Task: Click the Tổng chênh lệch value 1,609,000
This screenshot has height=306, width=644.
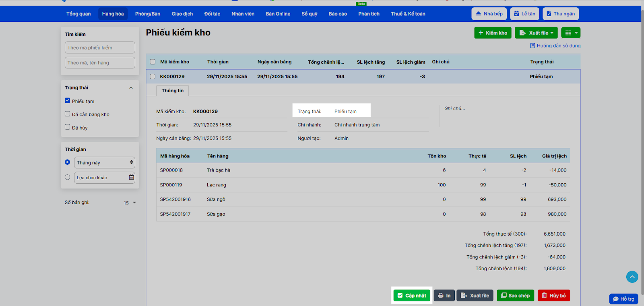Action: 555,269
